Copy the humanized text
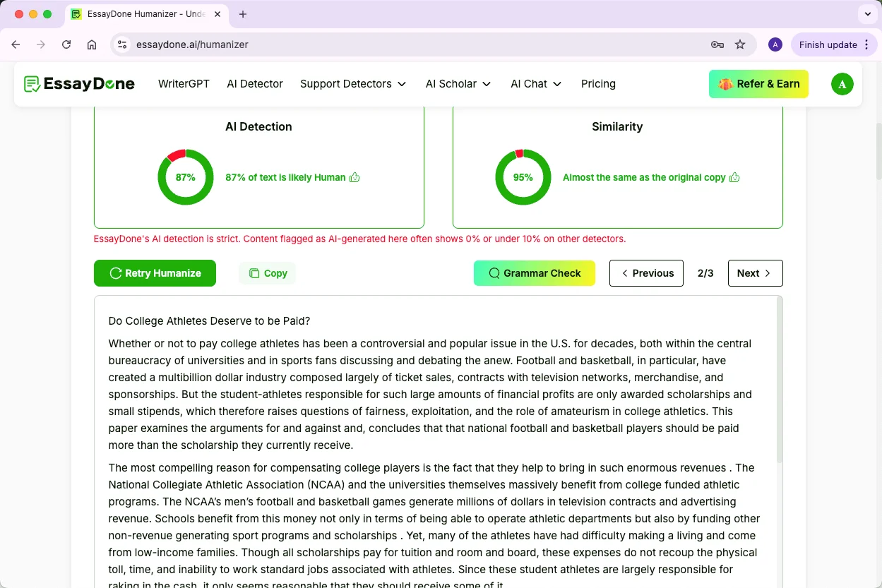 [x=268, y=273]
